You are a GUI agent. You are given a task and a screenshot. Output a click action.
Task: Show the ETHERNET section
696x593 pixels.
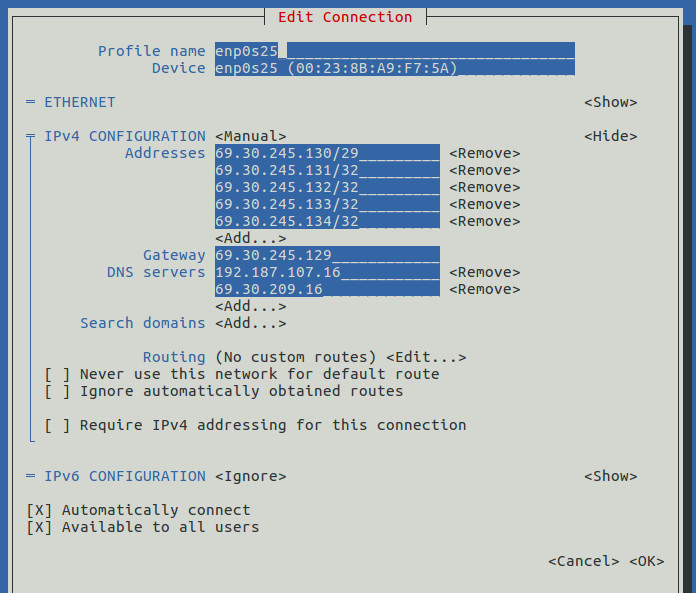pos(610,102)
